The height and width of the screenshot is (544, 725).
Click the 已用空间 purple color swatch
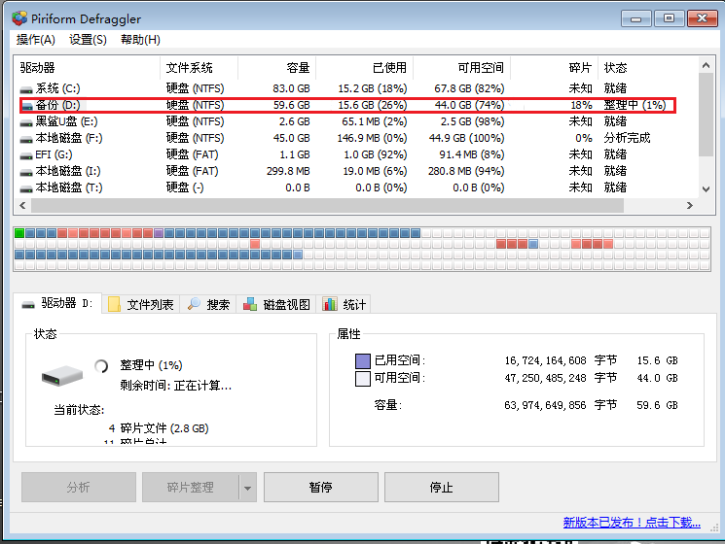(363, 361)
